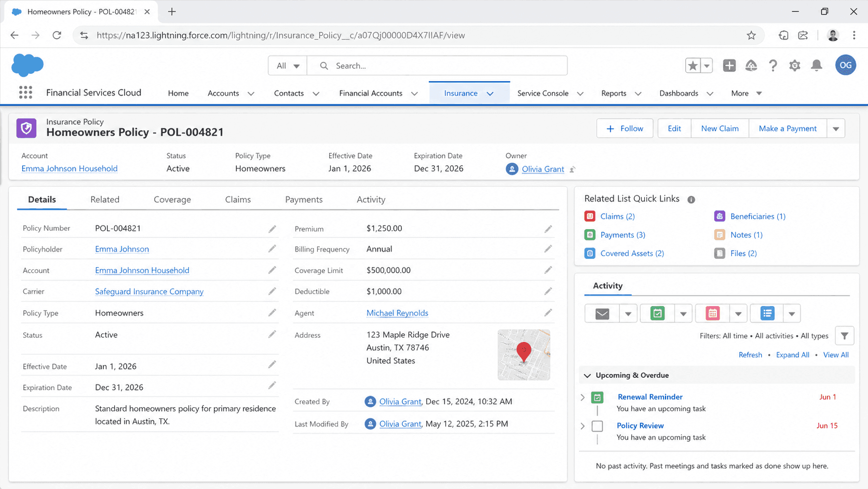Click the Salesforce cloud logo

point(28,65)
